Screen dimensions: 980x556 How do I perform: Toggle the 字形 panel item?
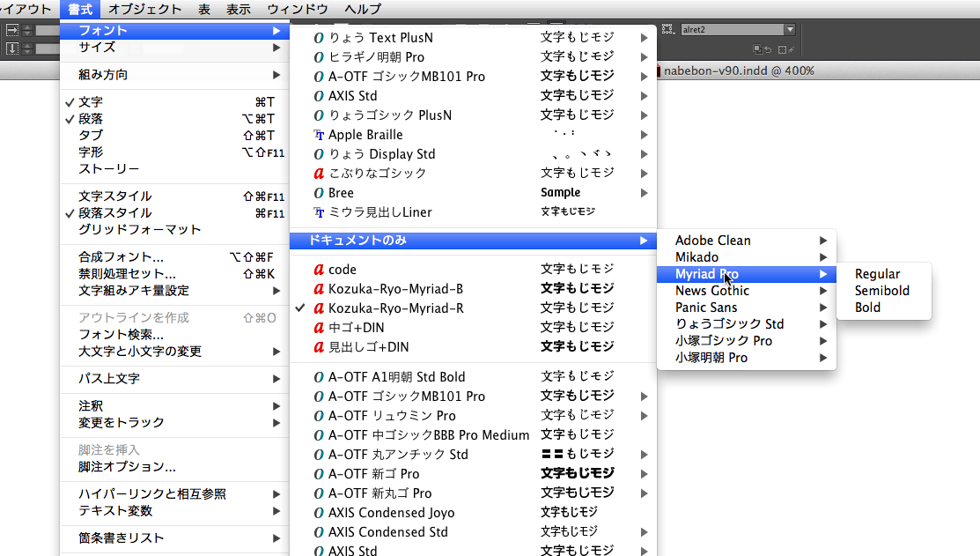click(x=175, y=152)
